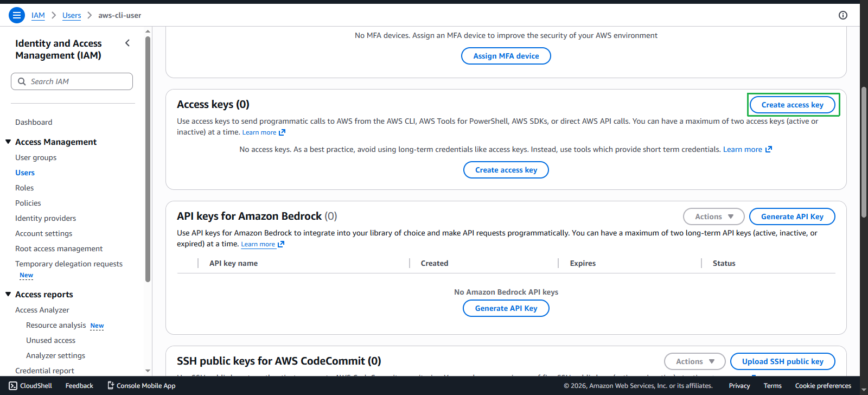Open User groups in the sidebar
Viewport: 868px width, 395px height.
[x=36, y=157]
